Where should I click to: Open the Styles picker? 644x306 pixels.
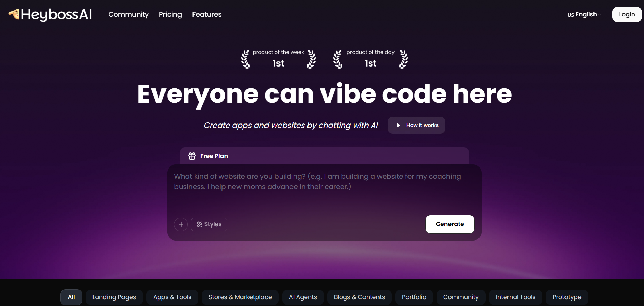pyautogui.click(x=209, y=224)
